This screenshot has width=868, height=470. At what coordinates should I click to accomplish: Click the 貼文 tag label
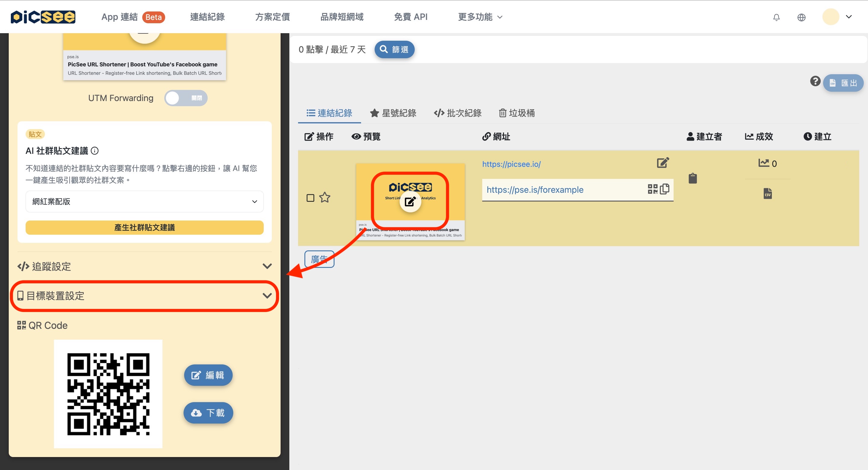coord(35,134)
